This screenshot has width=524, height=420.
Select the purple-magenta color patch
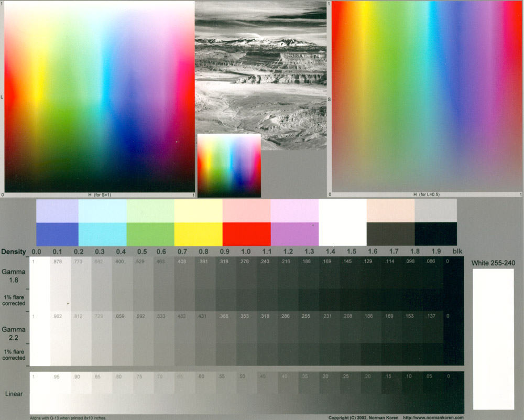(x=294, y=234)
